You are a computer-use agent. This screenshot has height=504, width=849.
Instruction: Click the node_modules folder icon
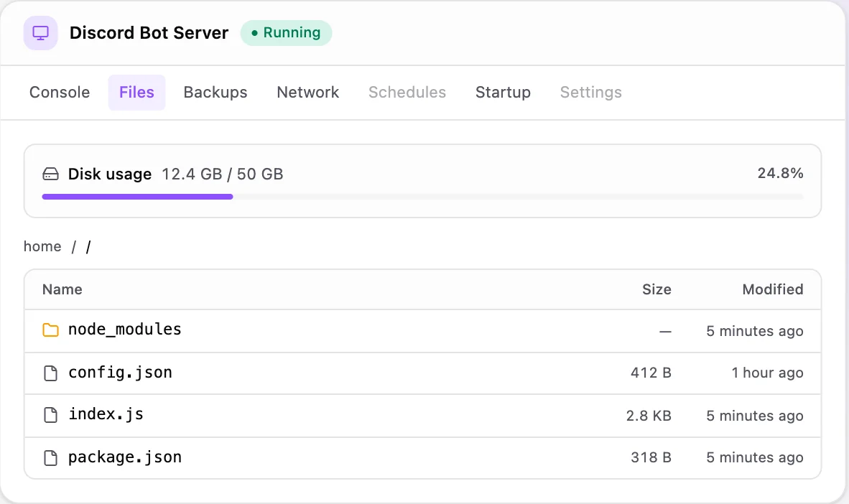50,330
